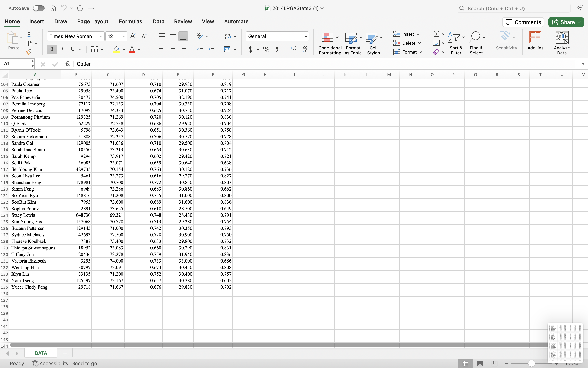Expand the font color dropdown arrow
This screenshot has height=368, width=588.
pos(139,50)
